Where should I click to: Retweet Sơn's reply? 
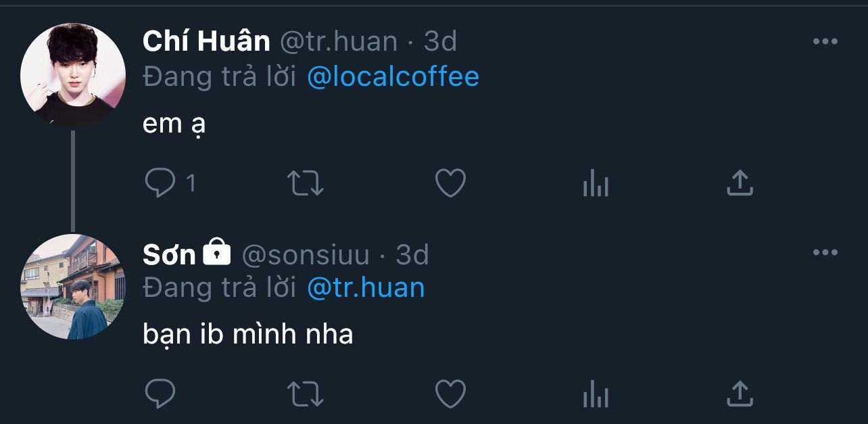[x=306, y=393]
